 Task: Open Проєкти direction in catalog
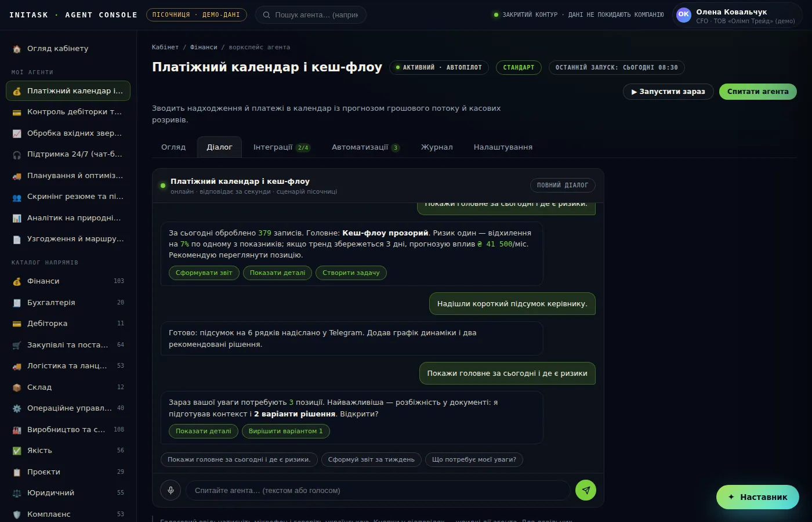(x=68, y=472)
